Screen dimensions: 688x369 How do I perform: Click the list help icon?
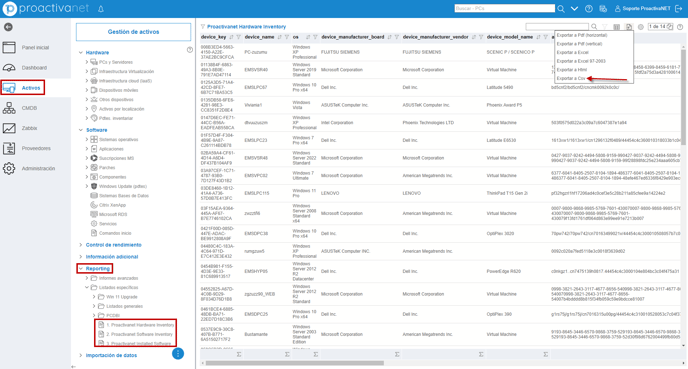(680, 27)
